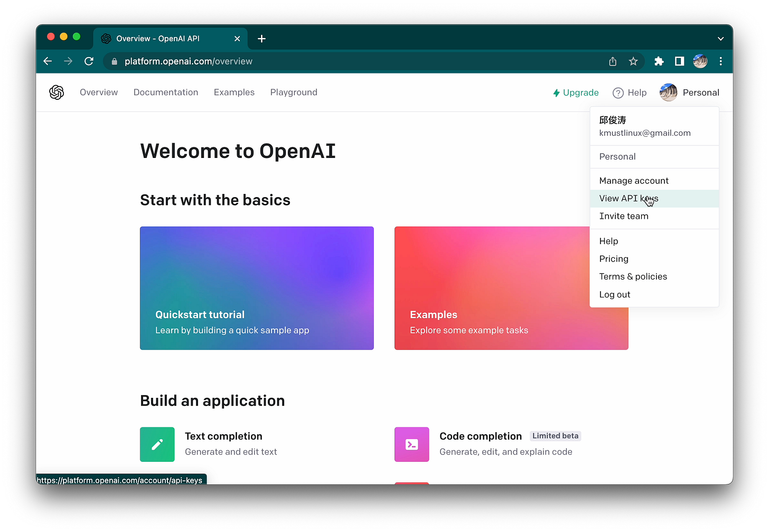Open the Chrome three-dot menu
The width and height of the screenshot is (769, 532).
pos(720,61)
